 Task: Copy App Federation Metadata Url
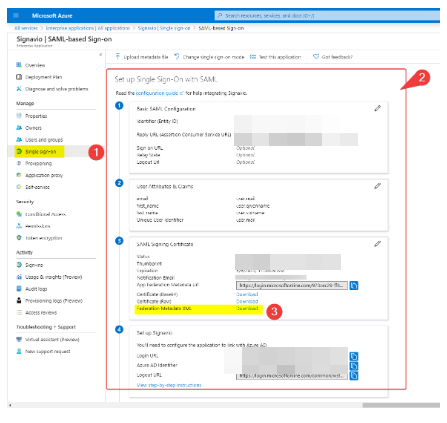pos(354,286)
